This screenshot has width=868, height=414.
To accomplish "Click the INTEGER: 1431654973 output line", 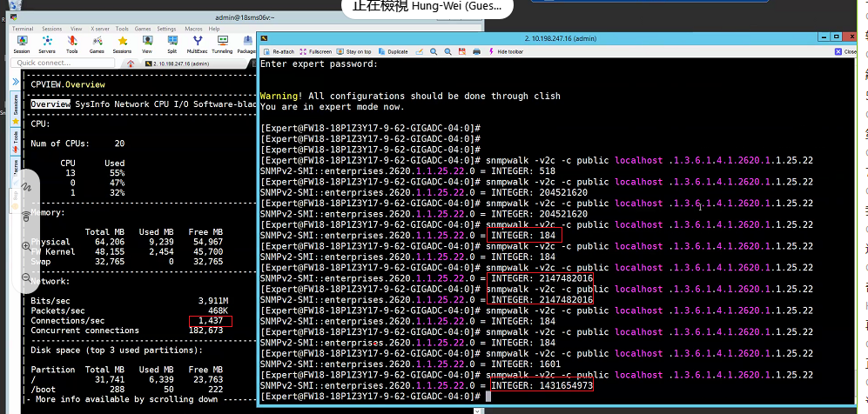I will (542, 385).
